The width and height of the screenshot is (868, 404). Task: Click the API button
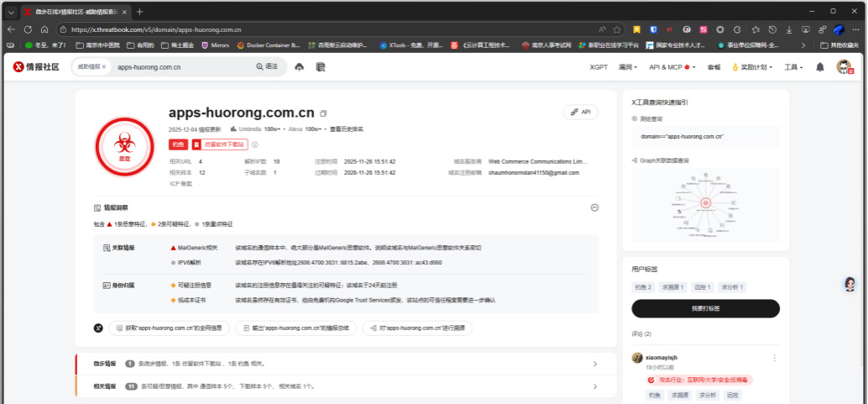click(x=581, y=112)
